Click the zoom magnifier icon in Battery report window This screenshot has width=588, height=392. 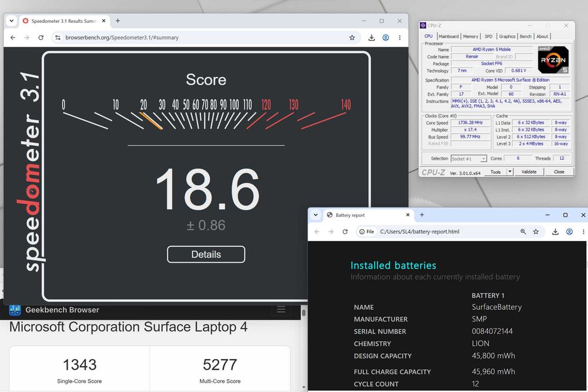523,232
